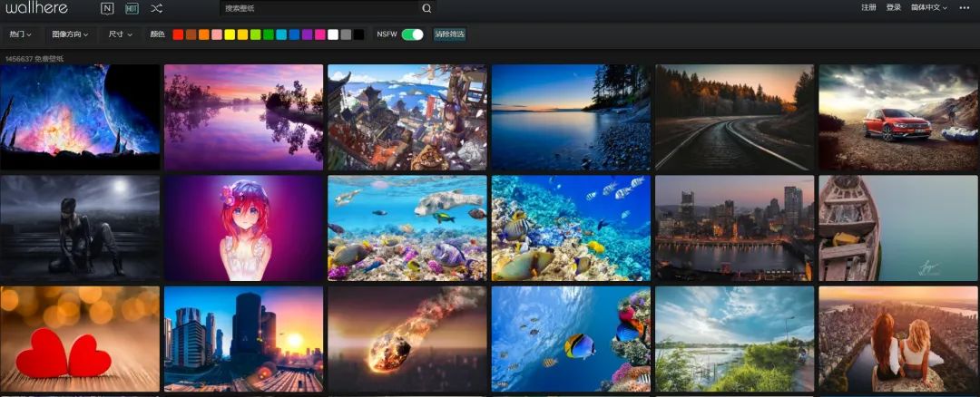
Task: Click the 1456637 免费壁纸 count text
Action: 34,59
